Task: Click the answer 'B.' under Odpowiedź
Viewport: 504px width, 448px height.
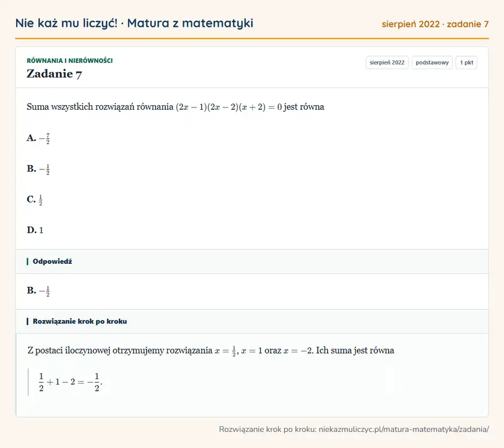Action: point(38,291)
